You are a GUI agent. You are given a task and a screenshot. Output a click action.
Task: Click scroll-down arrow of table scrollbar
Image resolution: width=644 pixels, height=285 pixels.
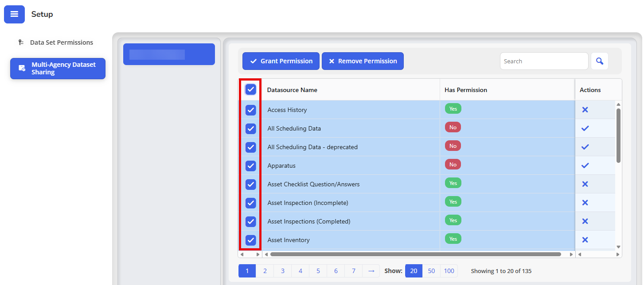(x=619, y=247)
